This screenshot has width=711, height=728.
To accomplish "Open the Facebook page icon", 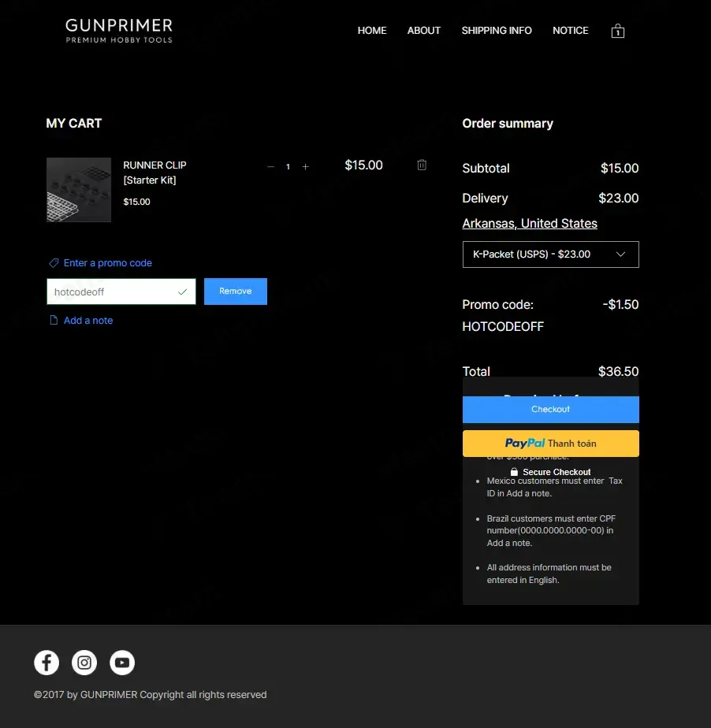I will tap(47, 663).
